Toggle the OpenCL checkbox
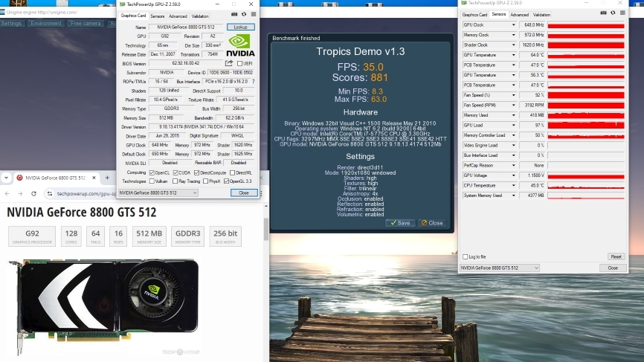Screen dimensions: 644x362 [x=152, y=172]
